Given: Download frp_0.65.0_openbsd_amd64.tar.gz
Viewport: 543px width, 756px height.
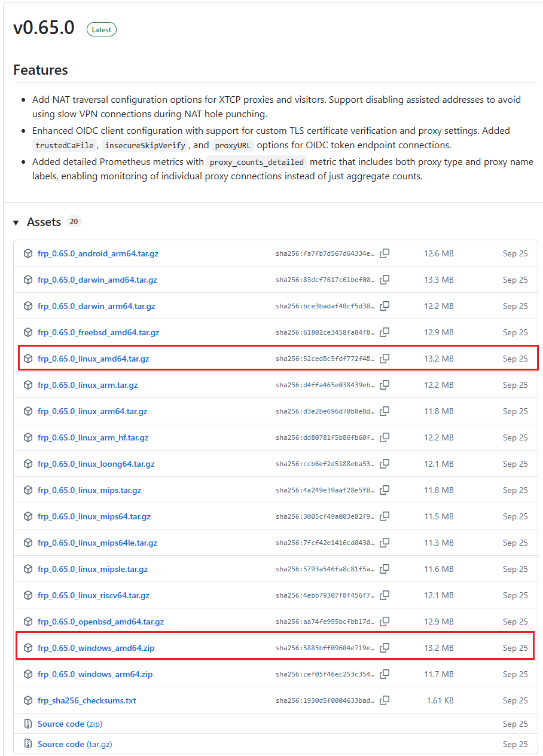Looking at the screenshot, I should pyautogui.click(x=100, y=622).
